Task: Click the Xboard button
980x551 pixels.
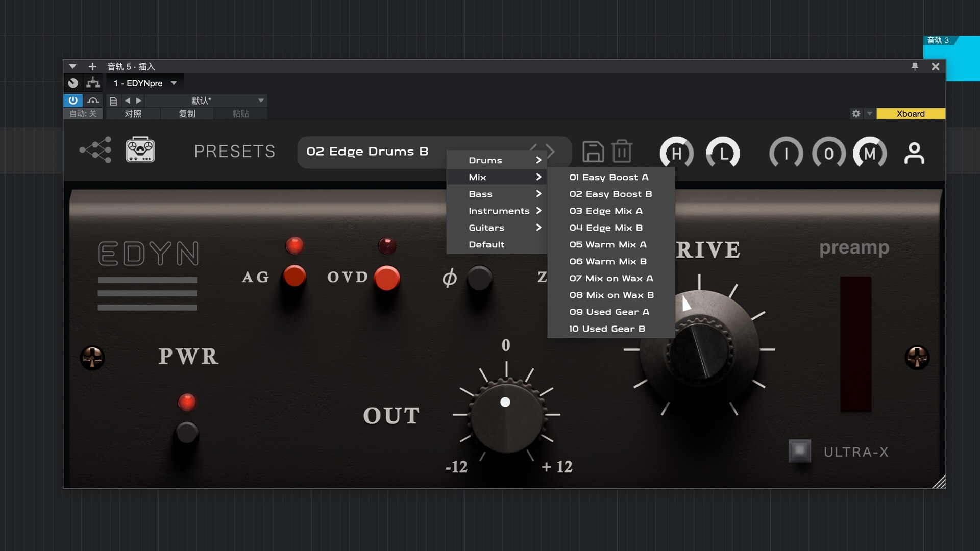Action: [911, 114]
